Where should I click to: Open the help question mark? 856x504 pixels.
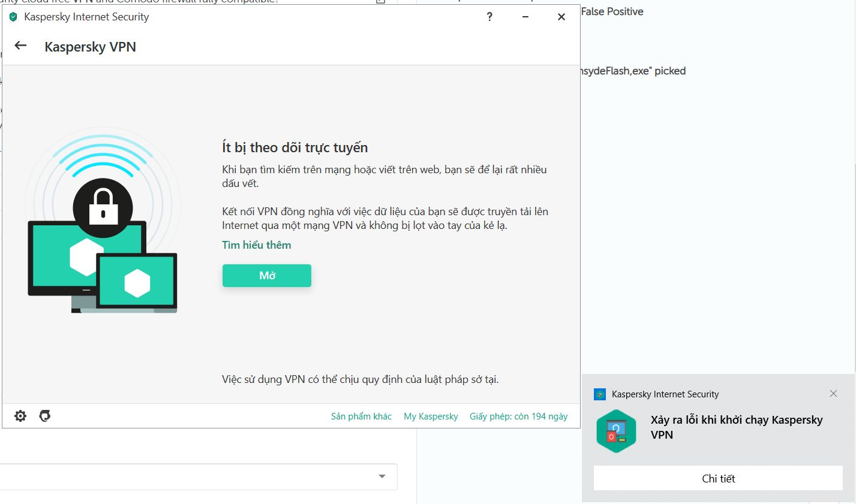pos(489,17)
